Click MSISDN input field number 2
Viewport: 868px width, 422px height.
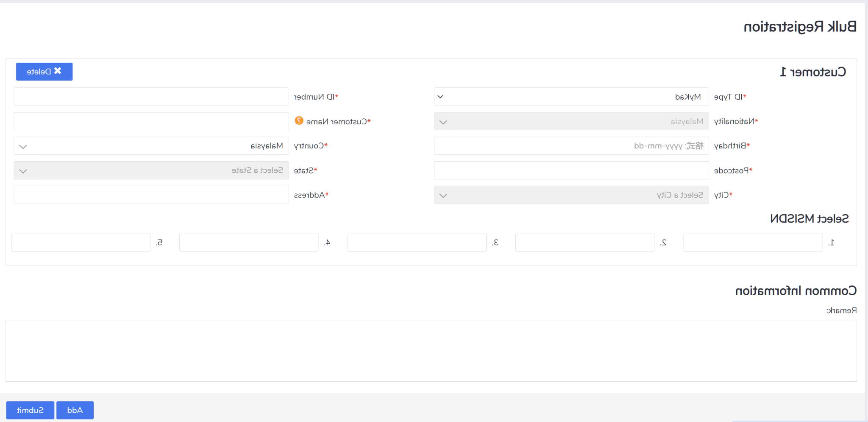click(585, 243)
